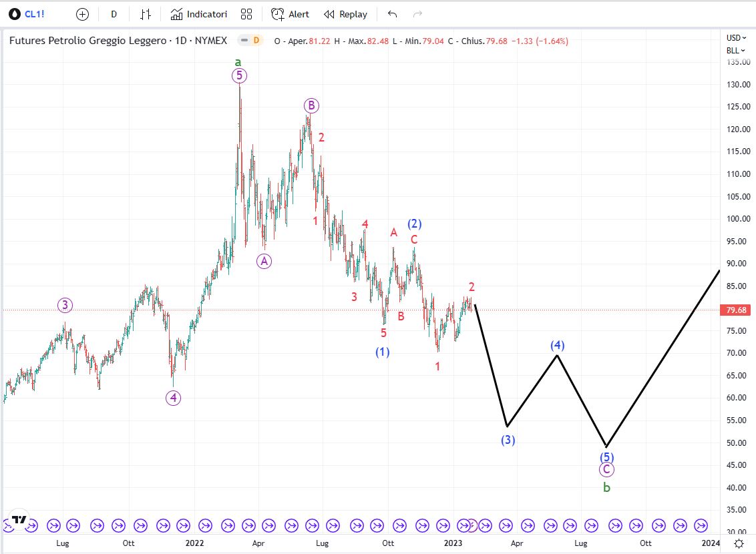Open the BLL unit dropdown
The height and width of the screenshot is (554, 756).
[x=736, y=50]
